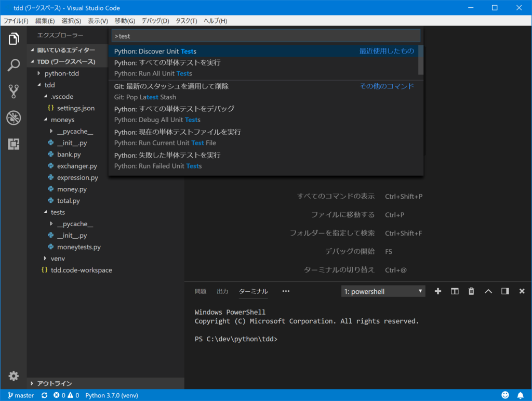The image size is (532, 401).
Task: Open bank.py file
Action: click(69, 154)
